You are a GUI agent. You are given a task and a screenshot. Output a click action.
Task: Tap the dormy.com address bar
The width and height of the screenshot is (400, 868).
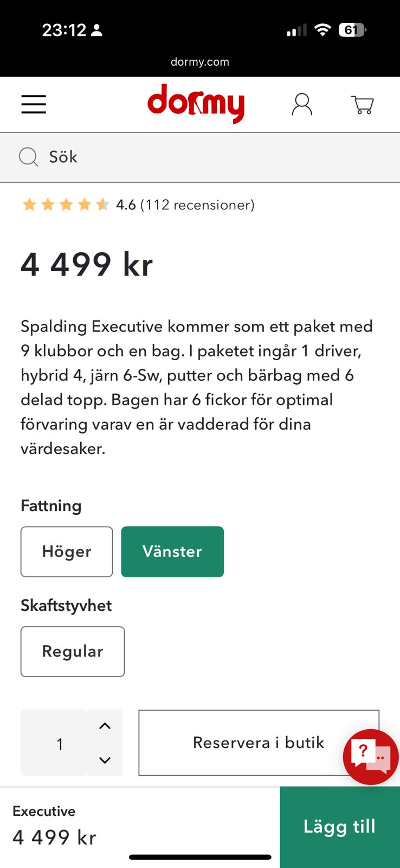[x=200, y=62]
